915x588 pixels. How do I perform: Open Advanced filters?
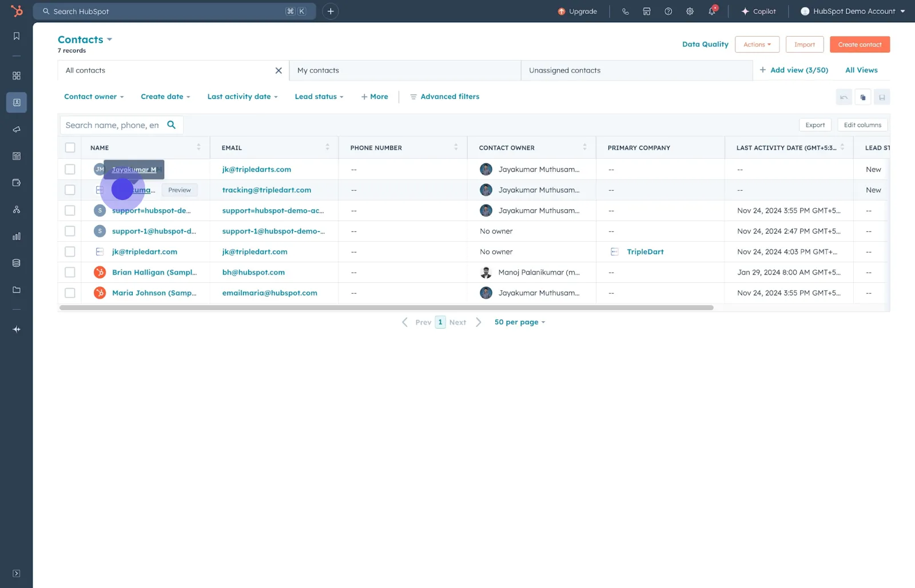(445, 97)
